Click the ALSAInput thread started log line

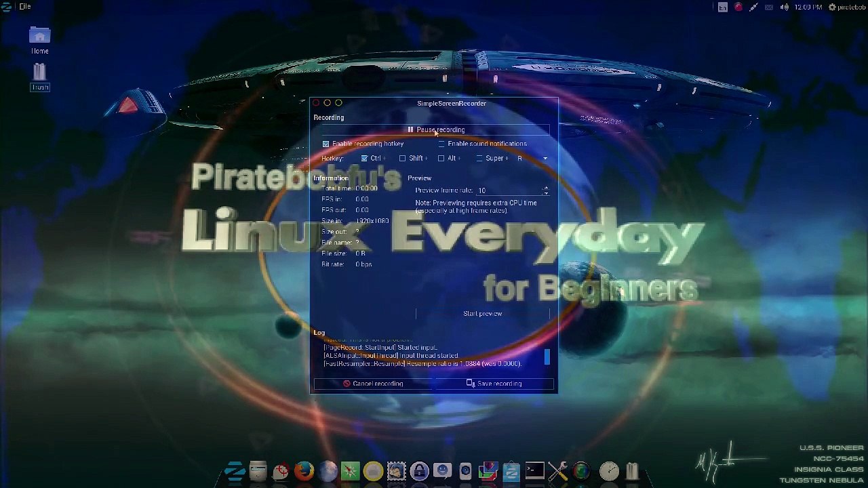pos(391,356)
